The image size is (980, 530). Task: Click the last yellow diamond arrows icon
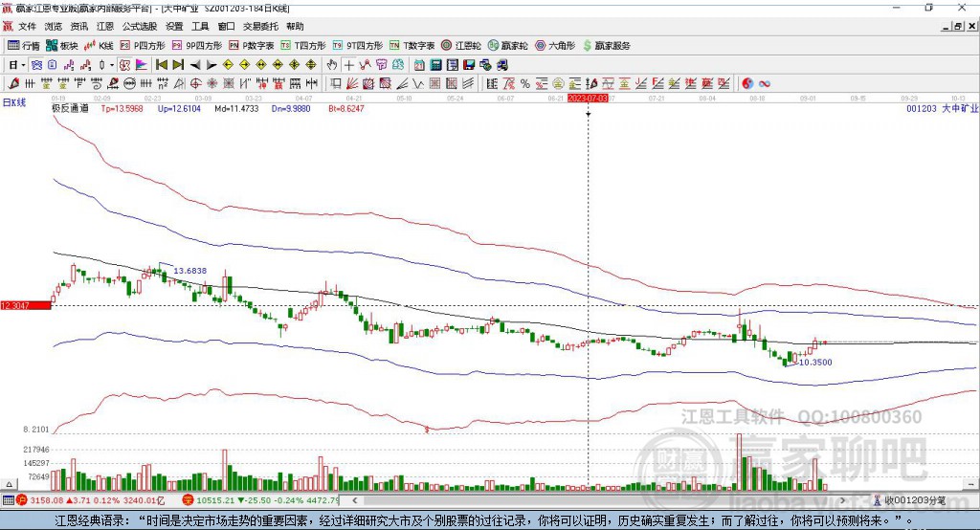311,65
